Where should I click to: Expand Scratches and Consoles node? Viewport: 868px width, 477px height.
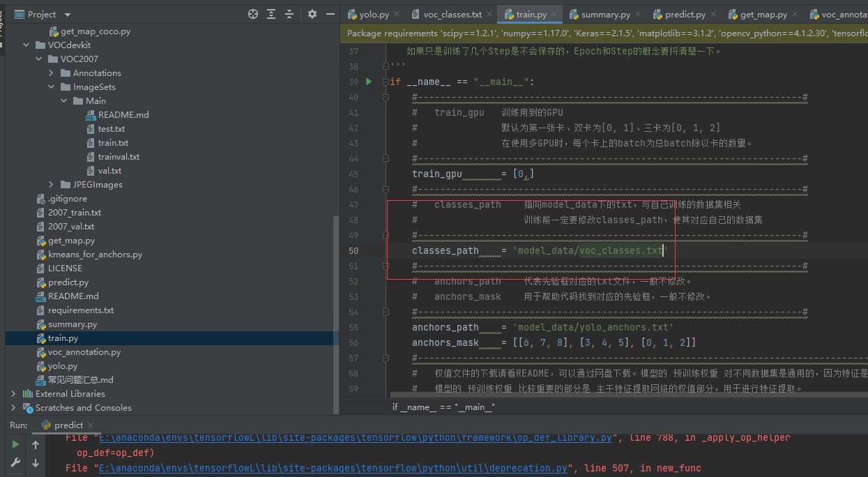point(13,408)
